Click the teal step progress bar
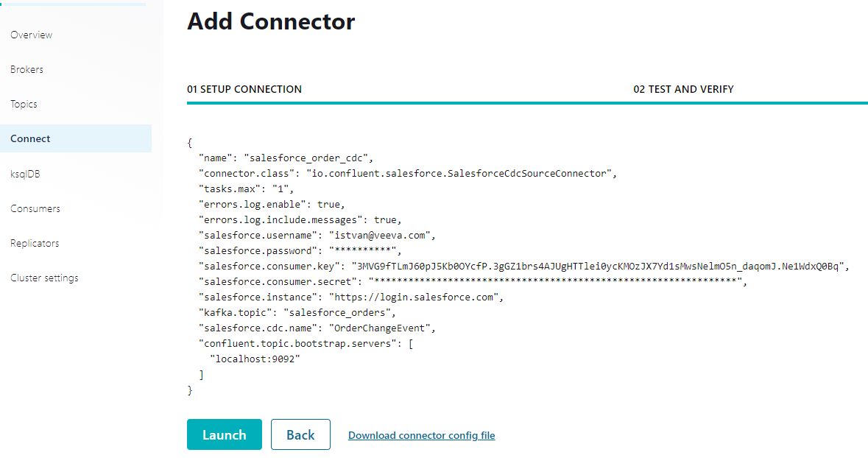 pyautogui.click(x=527, y=103)
